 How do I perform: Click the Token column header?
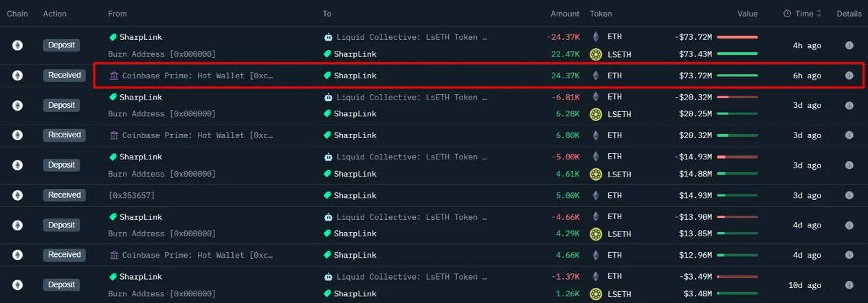click(601, 14)
